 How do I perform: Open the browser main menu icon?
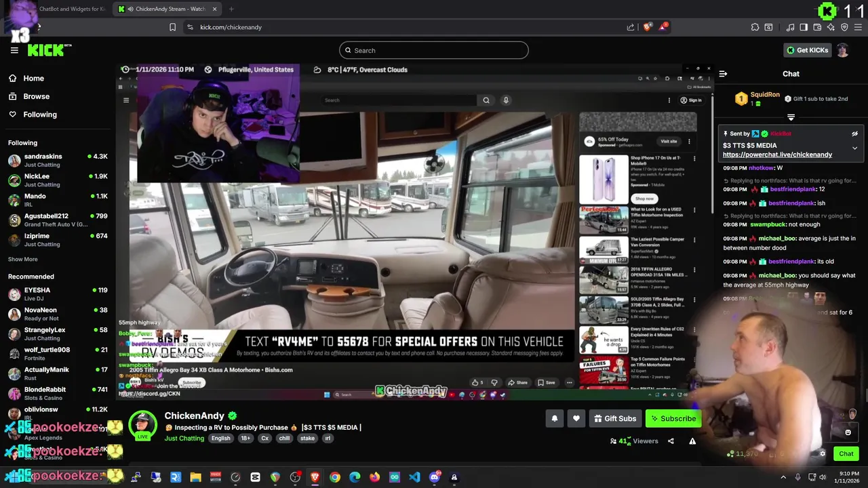pos(858,27)
